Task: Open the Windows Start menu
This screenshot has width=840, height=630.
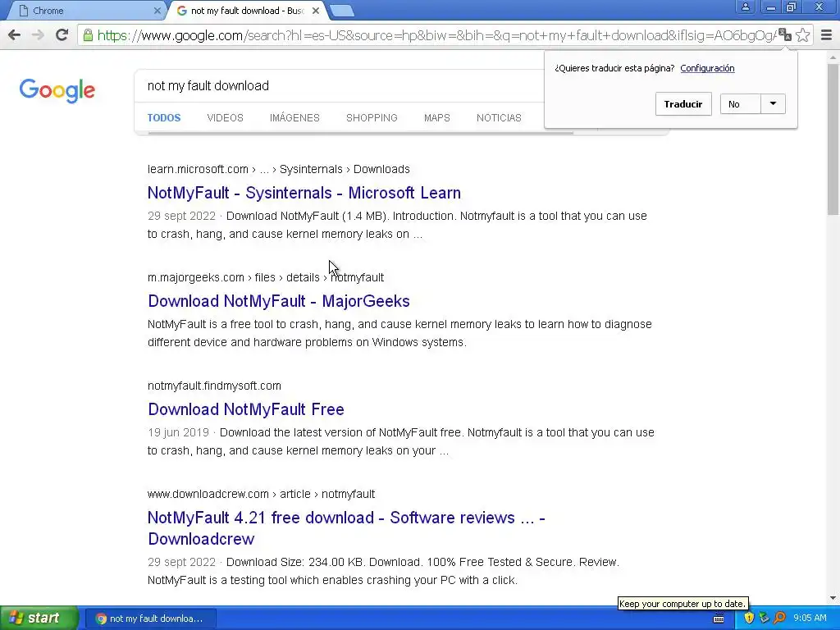Action: coord(39,618)
